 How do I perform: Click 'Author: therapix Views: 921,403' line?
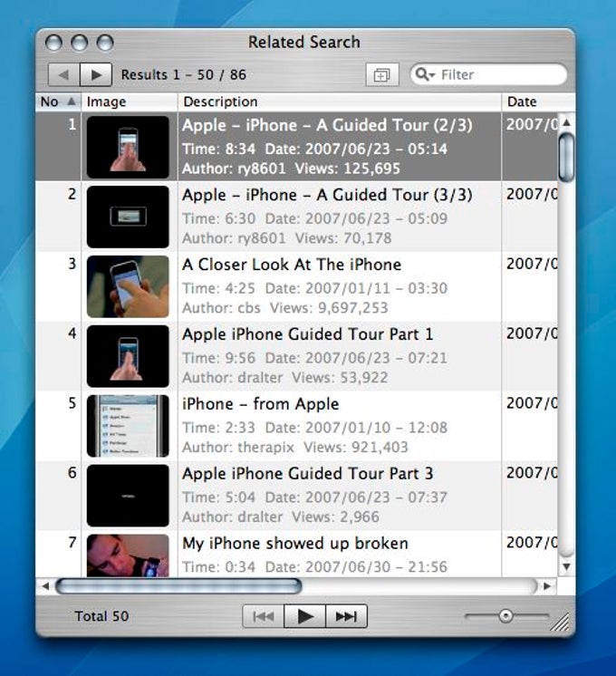pyautogui.click(x=294, y=447)
